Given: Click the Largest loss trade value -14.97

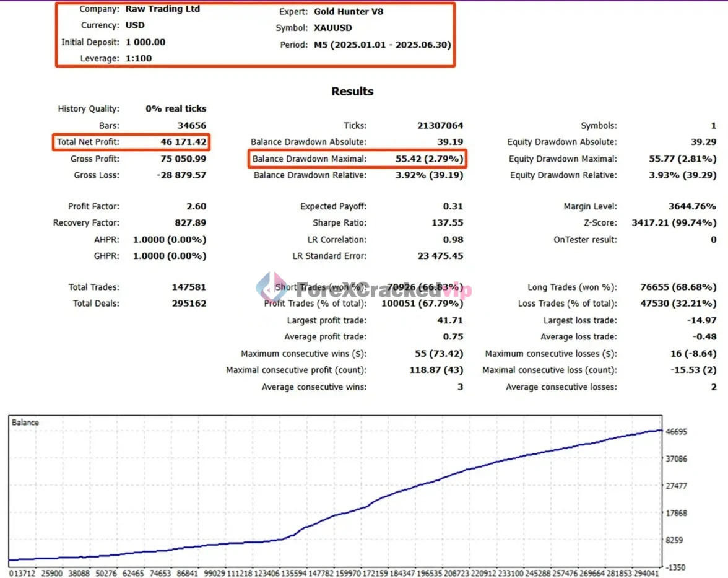Looking at the screenshot, I should pos(702,320).
